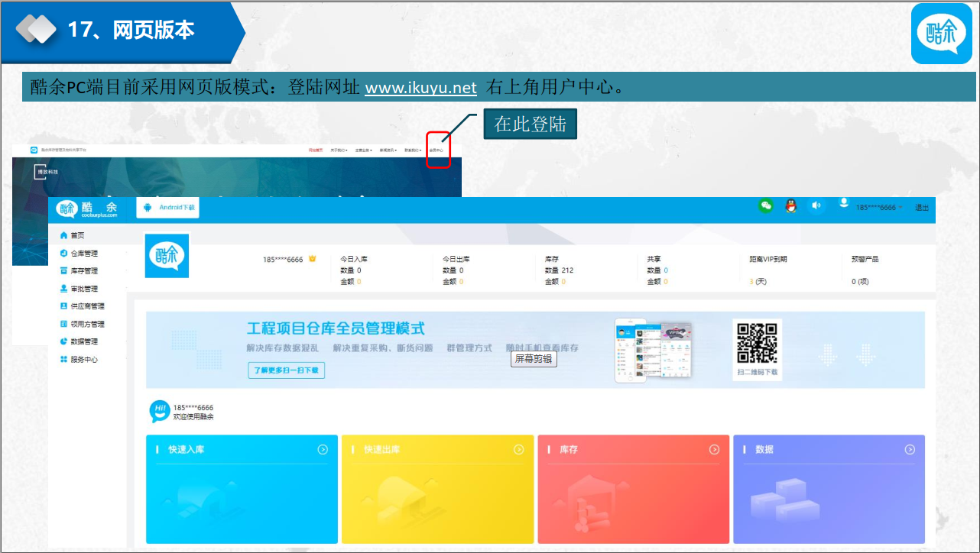This screenshot has width=980, height=553.
Task: Click the 酷余 chat bubble logo on slide
Action: pos(941,34)
